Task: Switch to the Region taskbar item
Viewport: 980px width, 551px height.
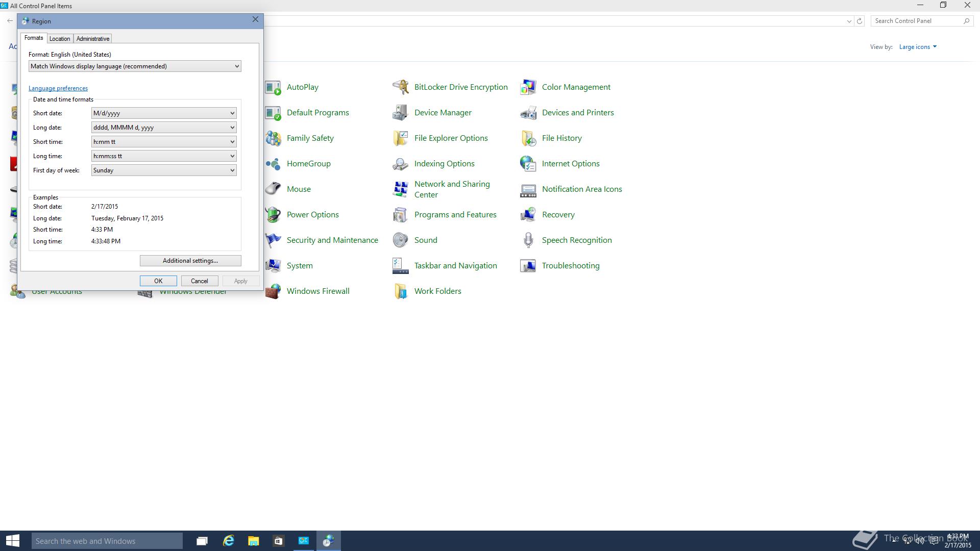Action: point(328,541)
